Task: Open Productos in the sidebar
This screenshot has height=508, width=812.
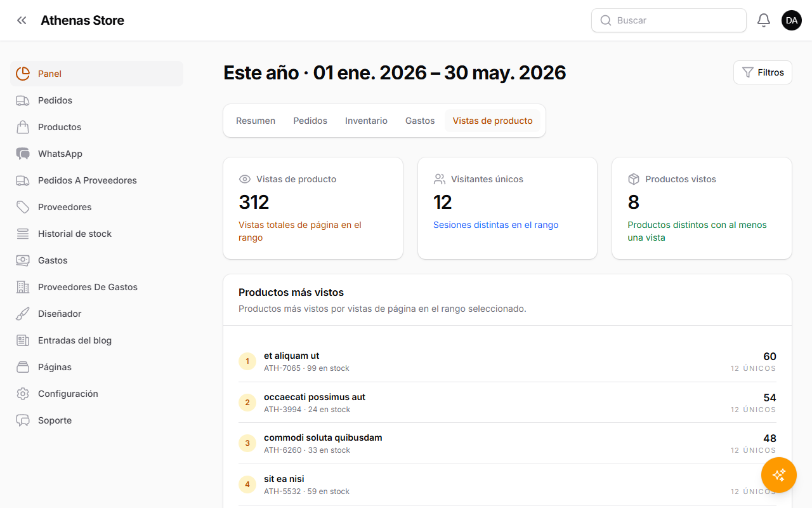Action: [97, 127]
